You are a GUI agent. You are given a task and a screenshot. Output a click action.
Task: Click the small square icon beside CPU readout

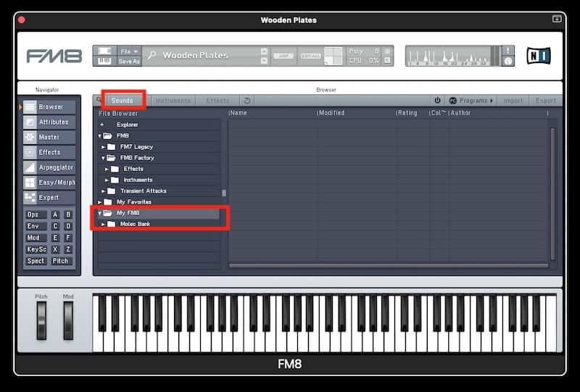point(387,60)
